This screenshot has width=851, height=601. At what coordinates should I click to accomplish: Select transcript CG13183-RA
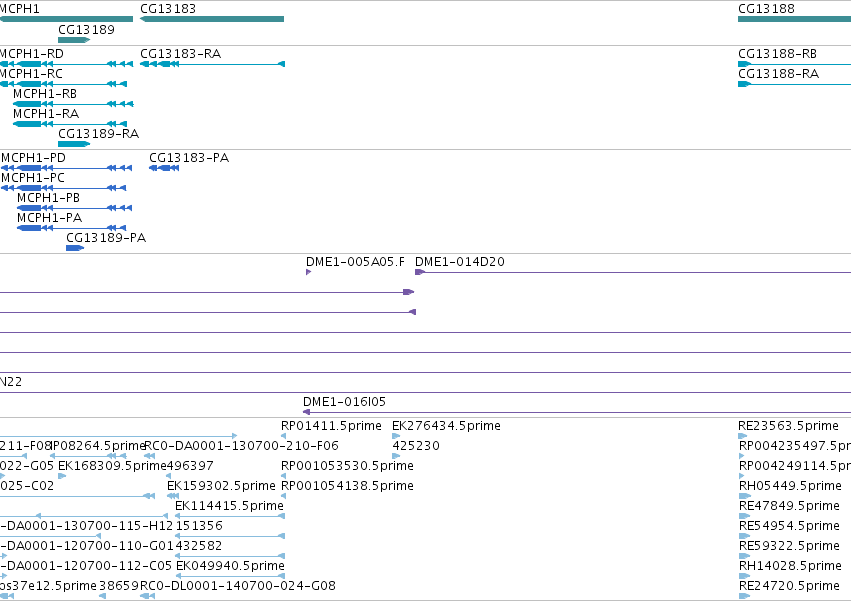(212, 64)
